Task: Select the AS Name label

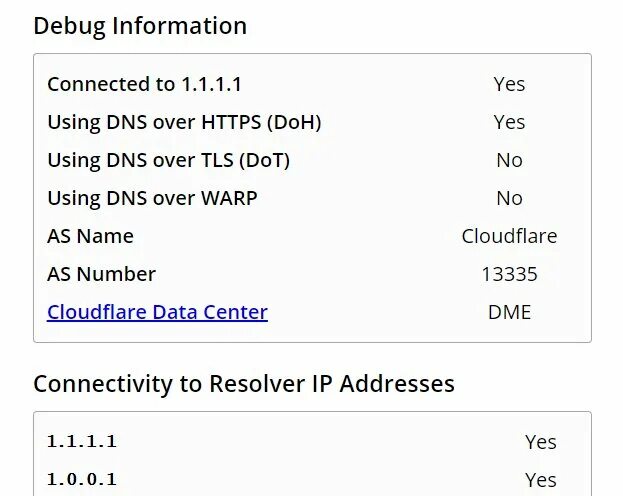Action: [90, 236]
